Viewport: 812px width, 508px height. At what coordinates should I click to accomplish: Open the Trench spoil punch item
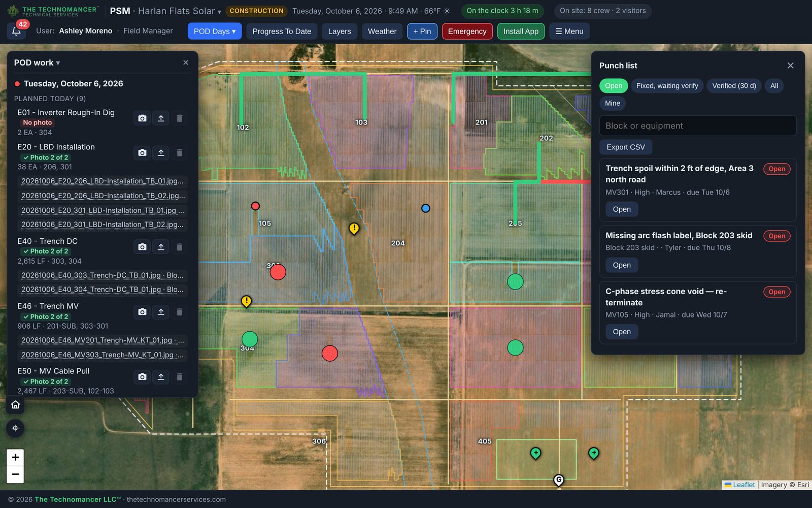click(x=622, y=209)
